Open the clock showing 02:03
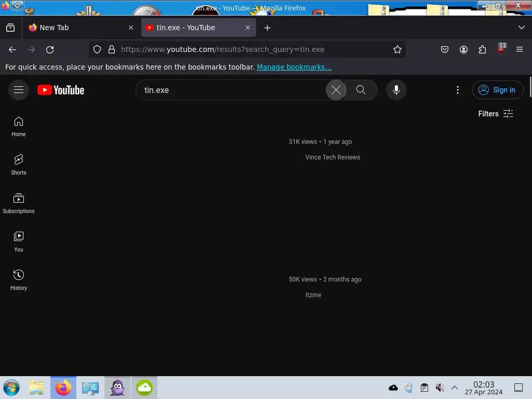 tap(484, 388)
